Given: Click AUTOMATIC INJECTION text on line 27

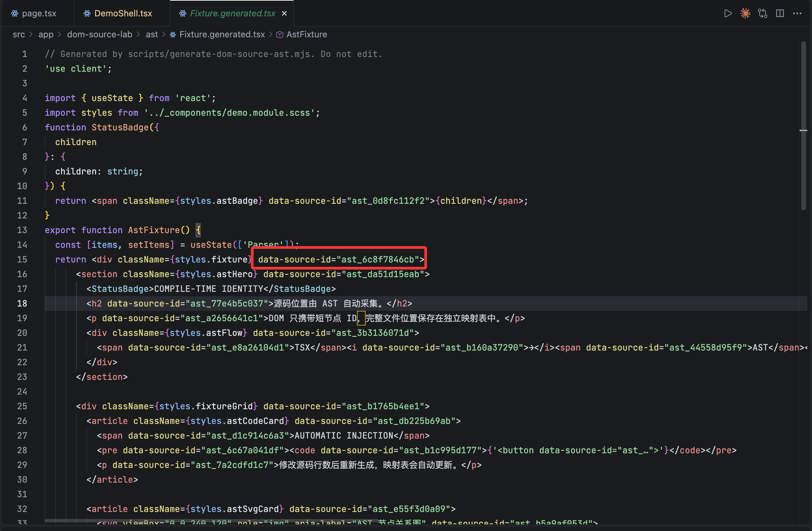Looking at the screenshot, I should pos(344,436).
